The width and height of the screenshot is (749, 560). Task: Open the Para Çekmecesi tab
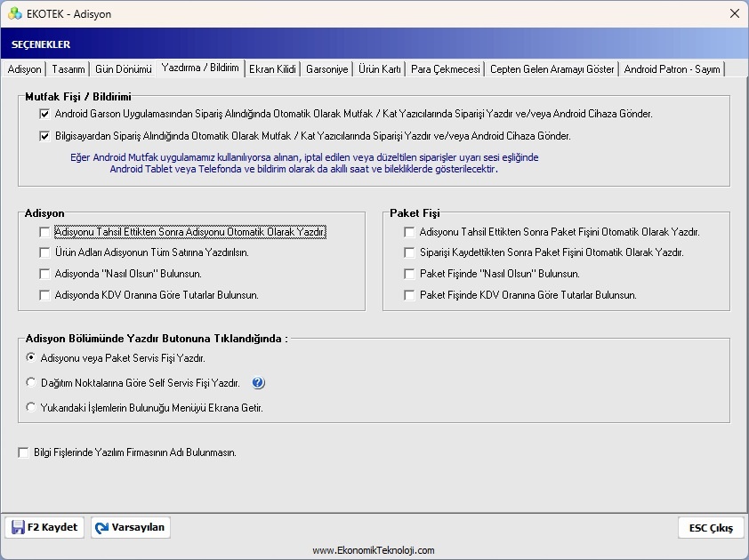(445, 69)
